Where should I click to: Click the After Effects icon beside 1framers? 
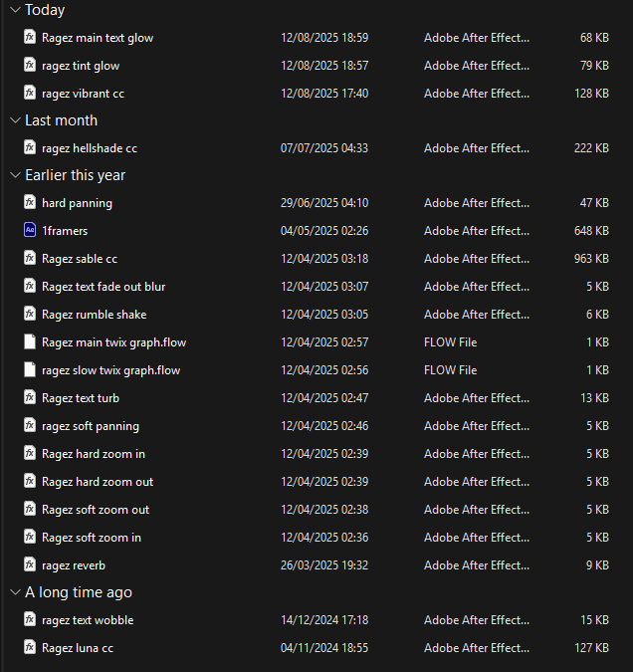30,230
